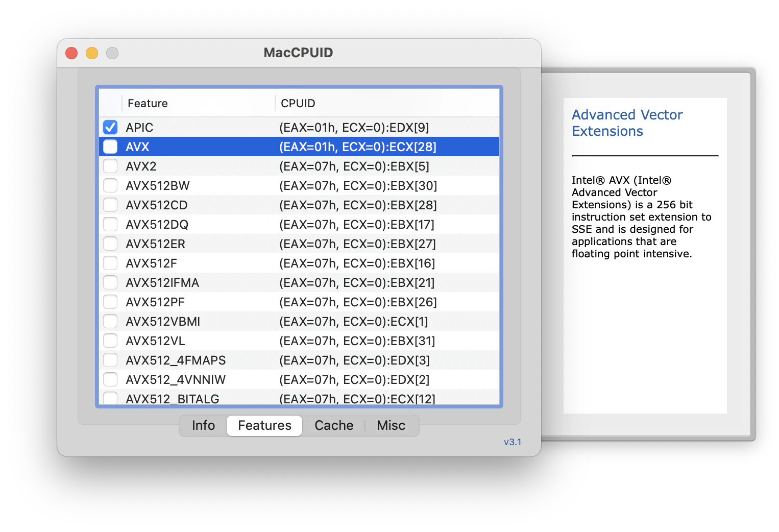The height and width of the screenshot is (532, 779).
Task: Toggle the AVX512_4VNNIW checkbox
Action: [110, 379]
